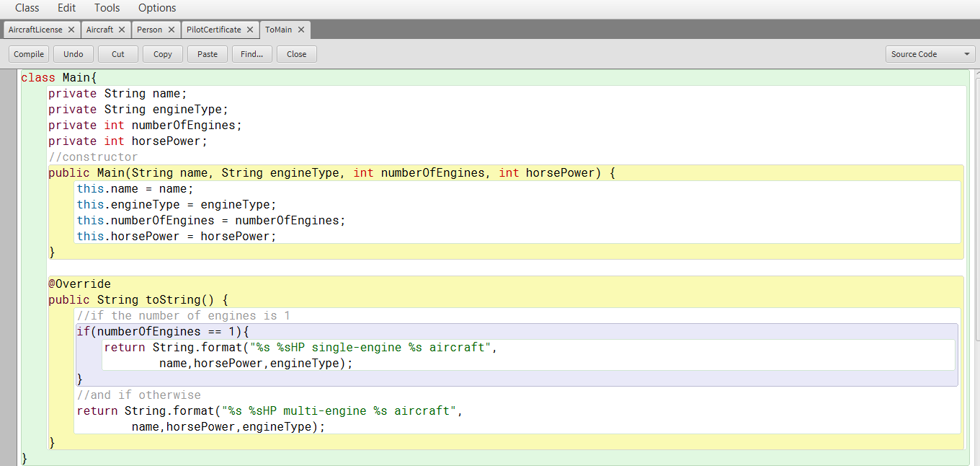This screenshot has width=980, height=466.
Task: Open the Options menu
Action: pos(156,8)
